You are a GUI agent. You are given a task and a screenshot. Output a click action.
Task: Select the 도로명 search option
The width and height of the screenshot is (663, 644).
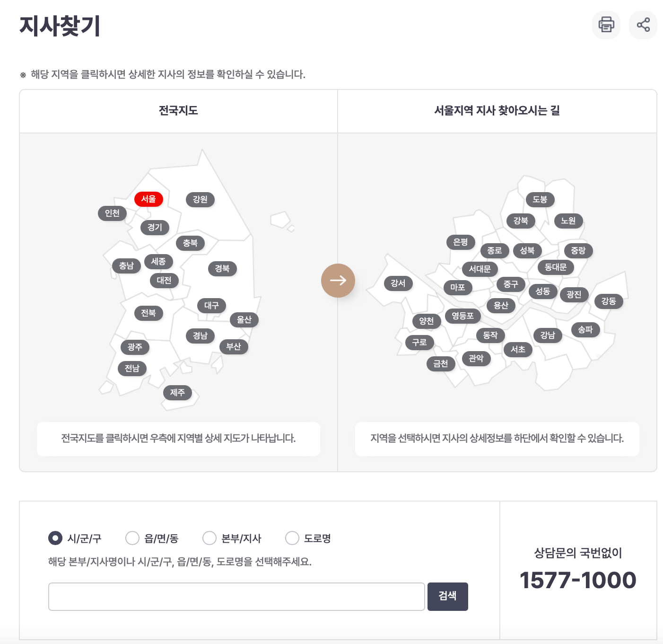coord(292,538)
